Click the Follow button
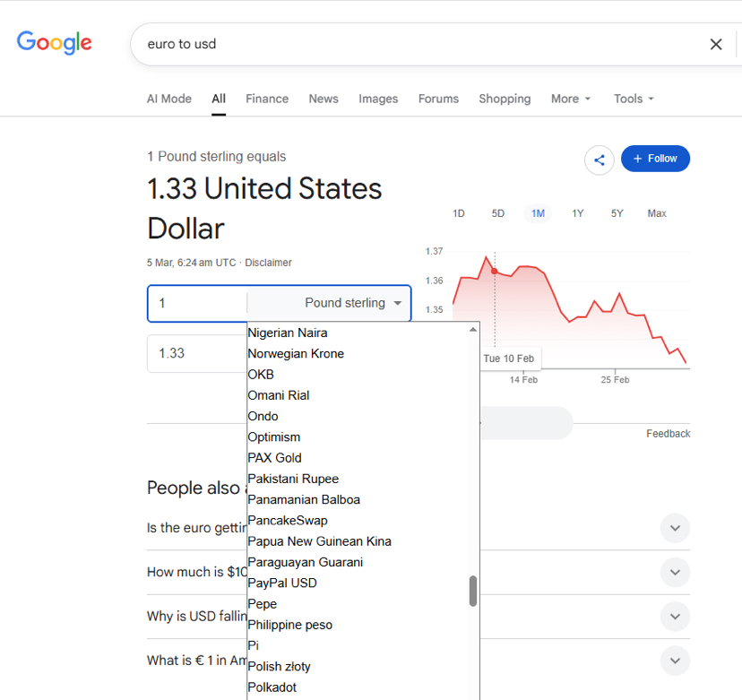This screenshot has width=742, height=700. click(655, 159)
